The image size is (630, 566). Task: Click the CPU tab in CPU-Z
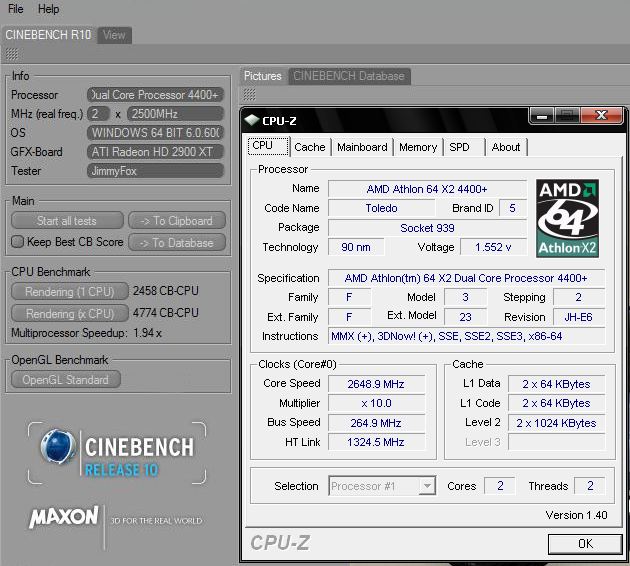(268, 146)
